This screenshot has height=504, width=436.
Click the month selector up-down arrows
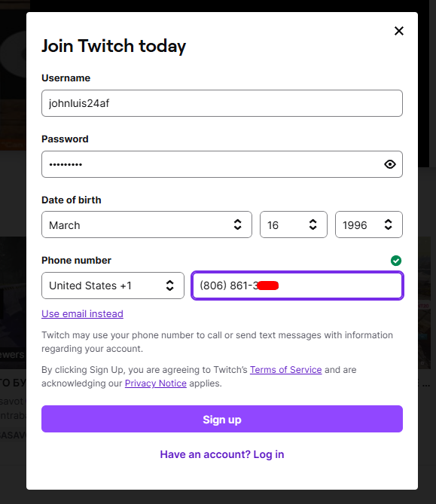coord(237,225)
